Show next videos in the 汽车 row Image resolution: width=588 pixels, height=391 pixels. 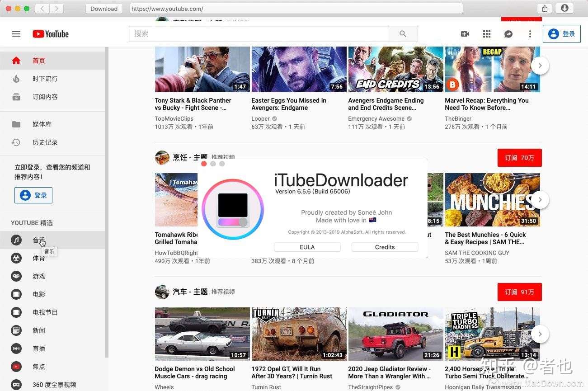540,334
